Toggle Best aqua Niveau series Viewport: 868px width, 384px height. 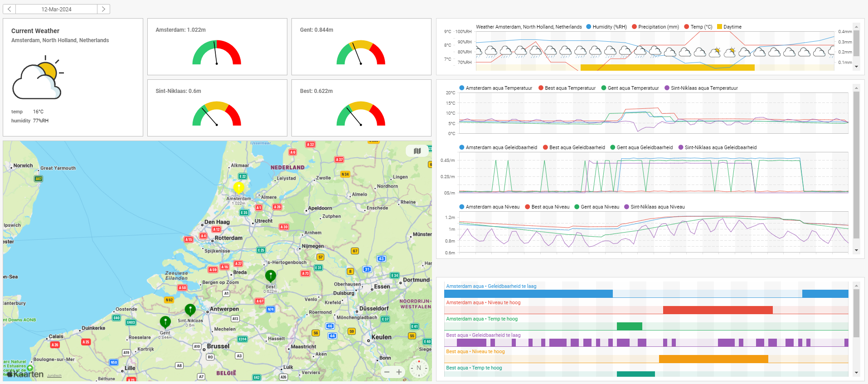547,207
